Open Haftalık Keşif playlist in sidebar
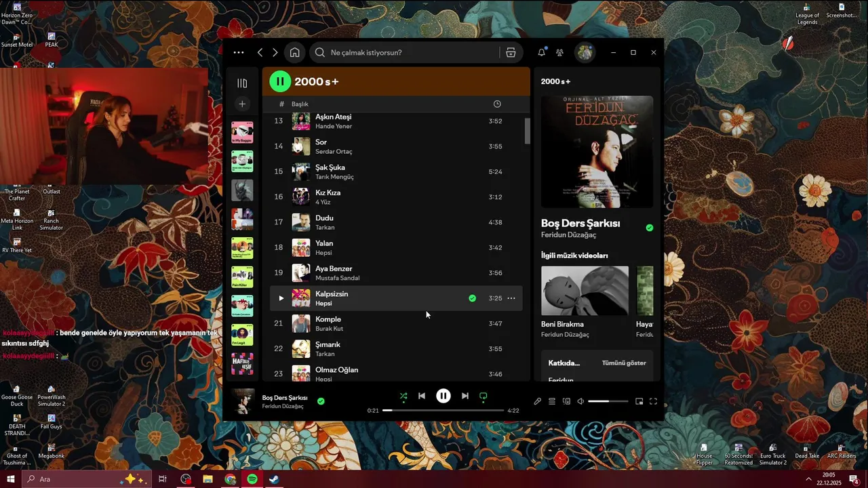 pyautogui.click(x=242, y=364)
